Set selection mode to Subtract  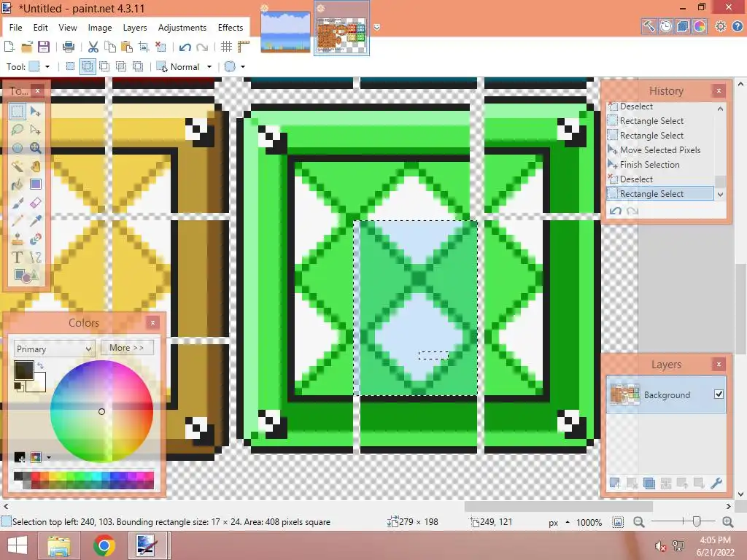point(104,66)
